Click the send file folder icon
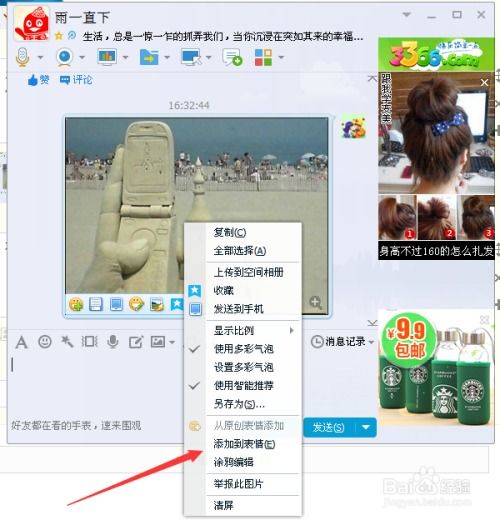This screenshot has width=500, height=520. click(149, 57)
